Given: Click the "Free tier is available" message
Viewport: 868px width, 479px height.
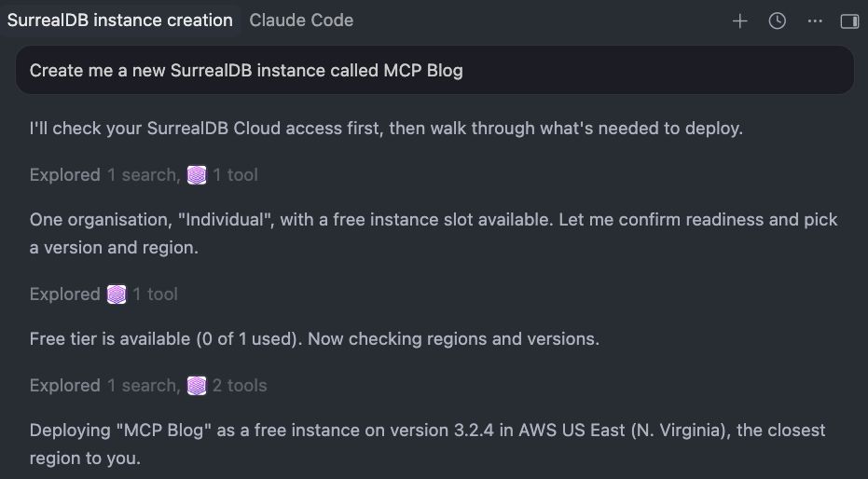Looking at the screenshot, I should (314, 338).
